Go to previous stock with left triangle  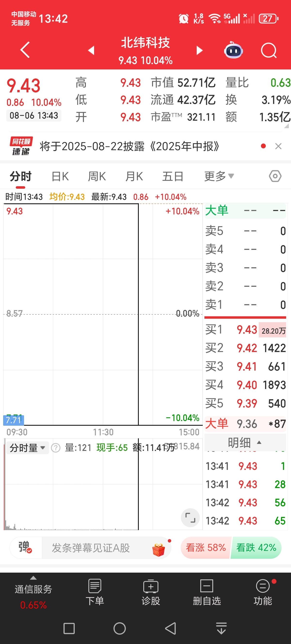coord(91,50)
